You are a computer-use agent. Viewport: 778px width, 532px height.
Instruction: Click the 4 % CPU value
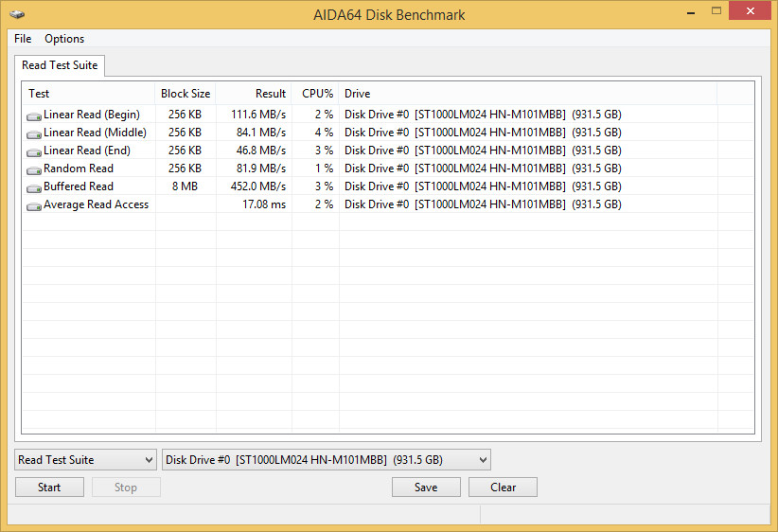[324, 133]
